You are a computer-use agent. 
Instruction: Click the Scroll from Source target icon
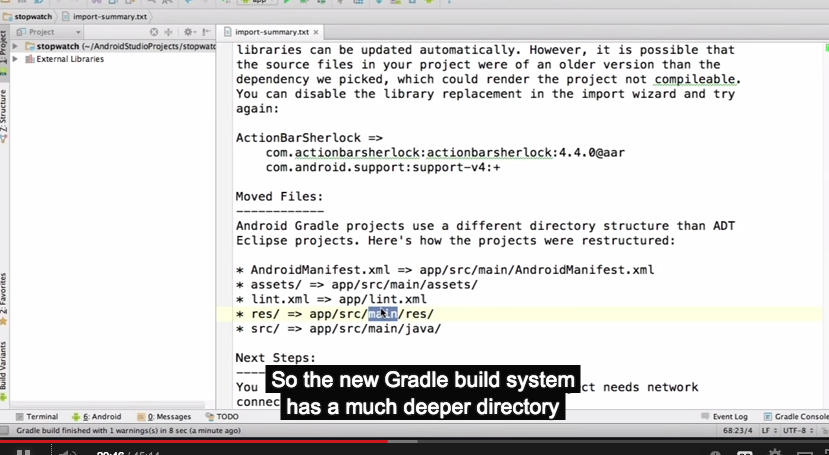[x=154, y=32]
